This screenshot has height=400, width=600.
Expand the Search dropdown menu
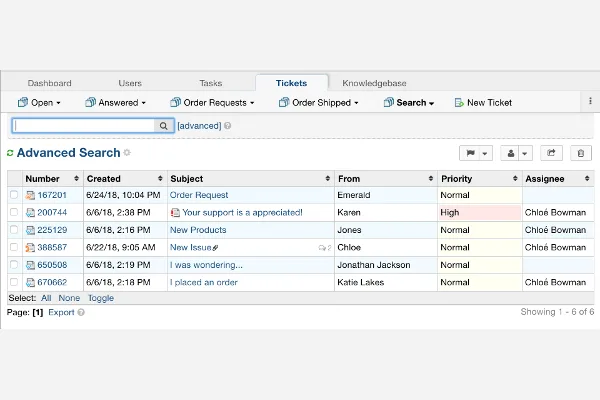click(432, 103)
